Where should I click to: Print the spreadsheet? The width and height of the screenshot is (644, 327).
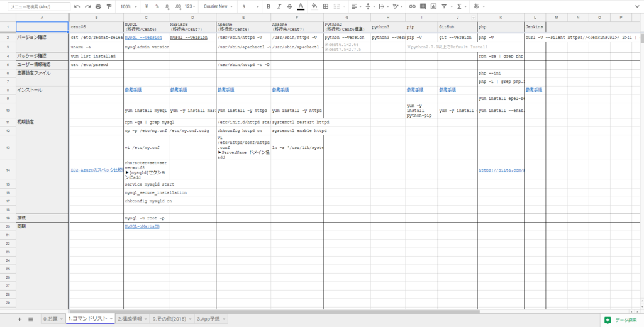(98, 6)
